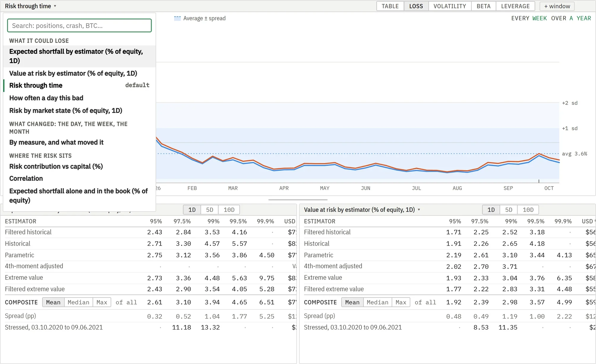The height and width of the screenshot is (364, 596).
Task: Switch to the VOLATILITY tab
Action: 450,6
